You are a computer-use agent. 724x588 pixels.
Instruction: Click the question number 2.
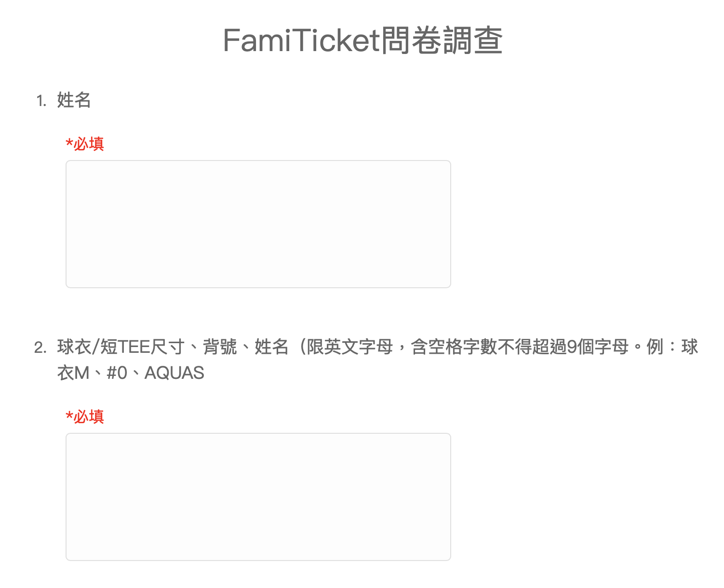tap(40, 348)
